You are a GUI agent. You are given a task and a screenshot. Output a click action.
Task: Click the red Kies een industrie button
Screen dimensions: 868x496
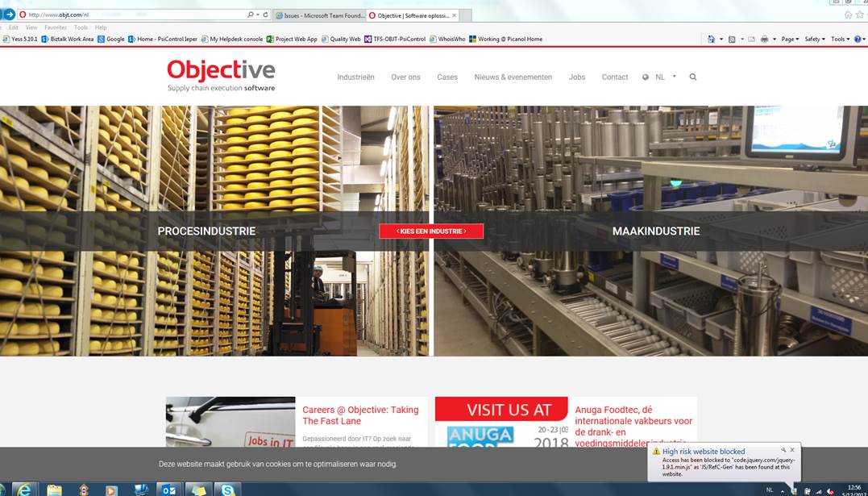click(431, 231)
